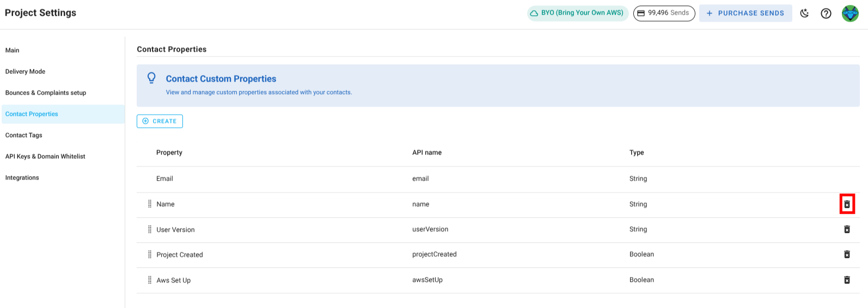The width and height of the screenshot is (868, 308).
Task: Grab the drag handle beside Name
Action: click(150, 204)
